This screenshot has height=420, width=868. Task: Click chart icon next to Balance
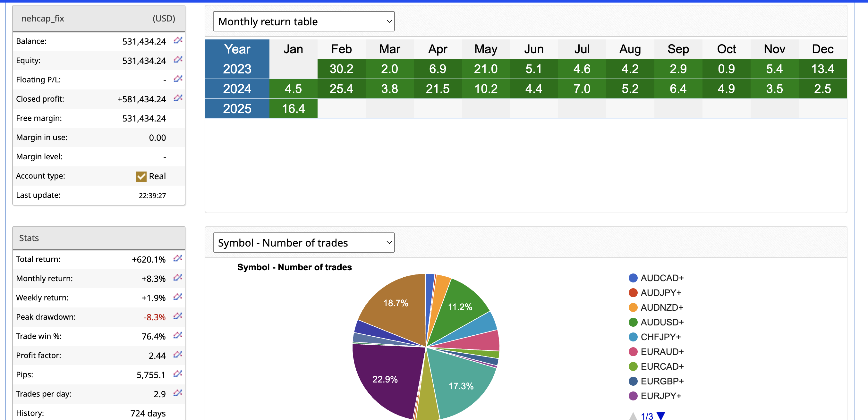(178, 40)
